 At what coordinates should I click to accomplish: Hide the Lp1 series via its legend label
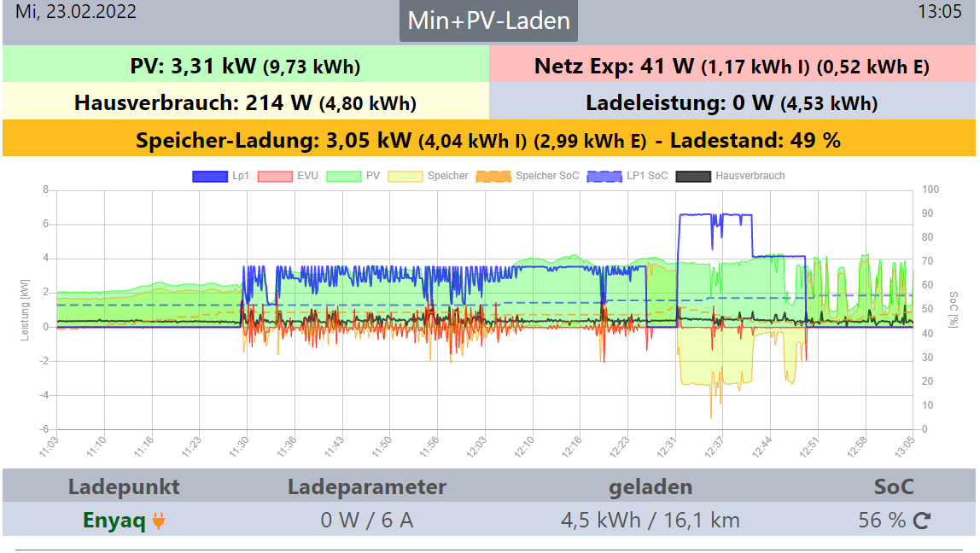coord(241,176)
